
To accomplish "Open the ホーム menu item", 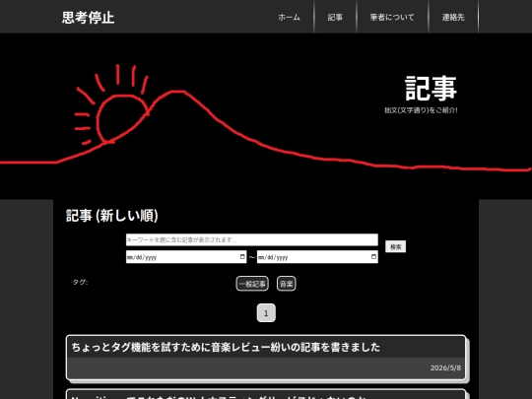I will point(289,18).
